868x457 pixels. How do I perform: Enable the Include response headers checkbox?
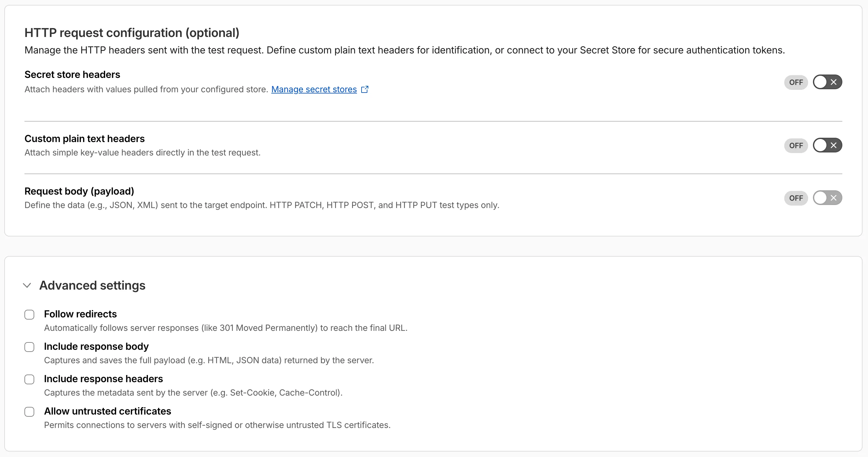pos(29,379)
